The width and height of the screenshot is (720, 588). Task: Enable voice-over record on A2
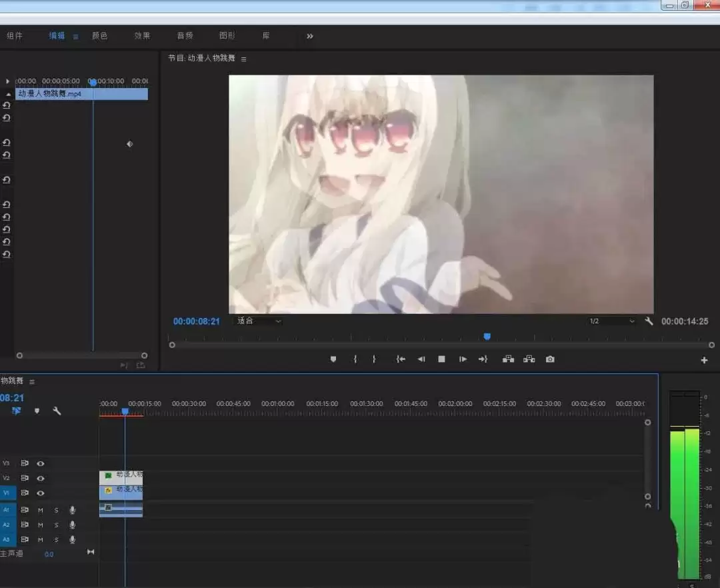point(72,525)
